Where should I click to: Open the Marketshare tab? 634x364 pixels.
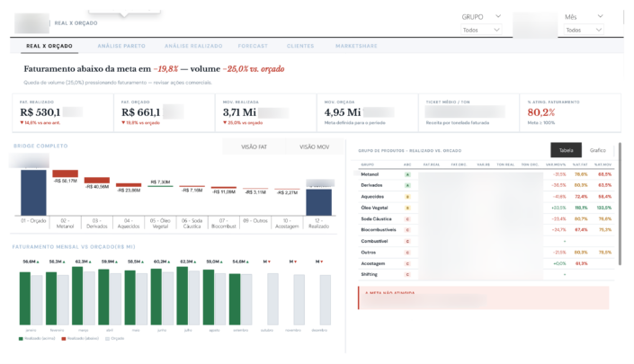355,45
